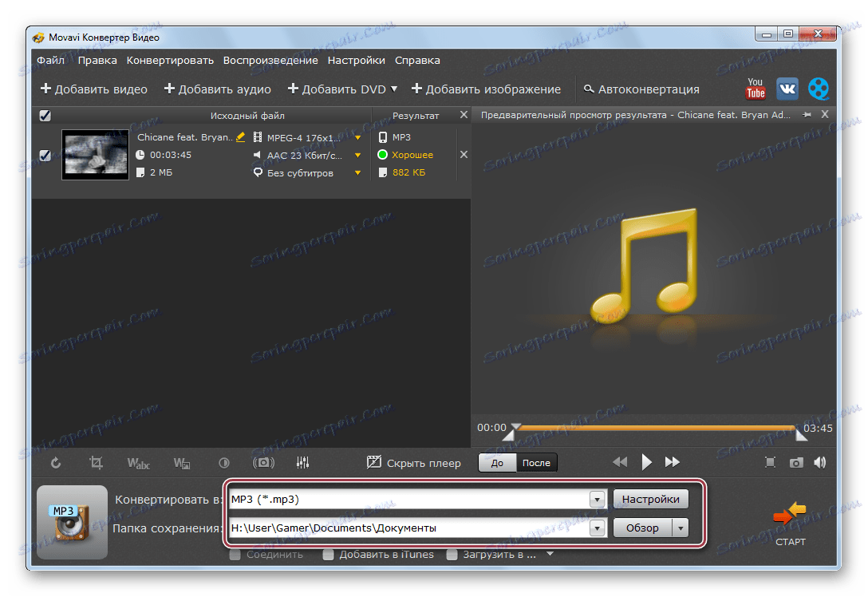Open the Конвертировать menu
This screenshot has width=868, height=597.
click(170, 60)
